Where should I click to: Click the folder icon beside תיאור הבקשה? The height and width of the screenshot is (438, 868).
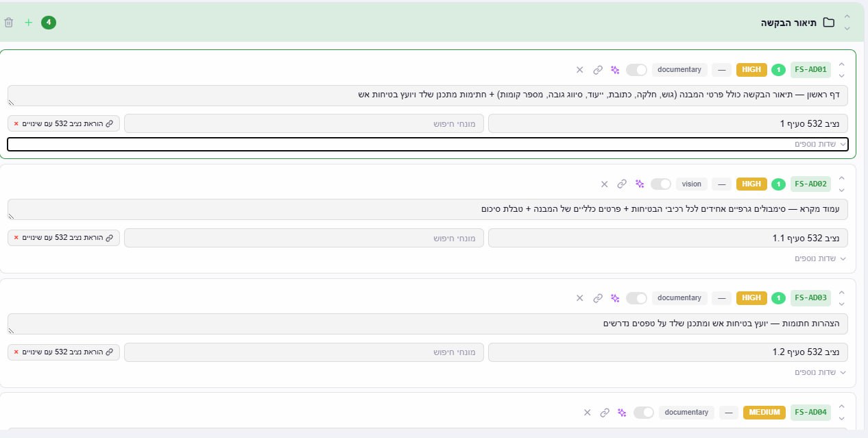(828, 23)
